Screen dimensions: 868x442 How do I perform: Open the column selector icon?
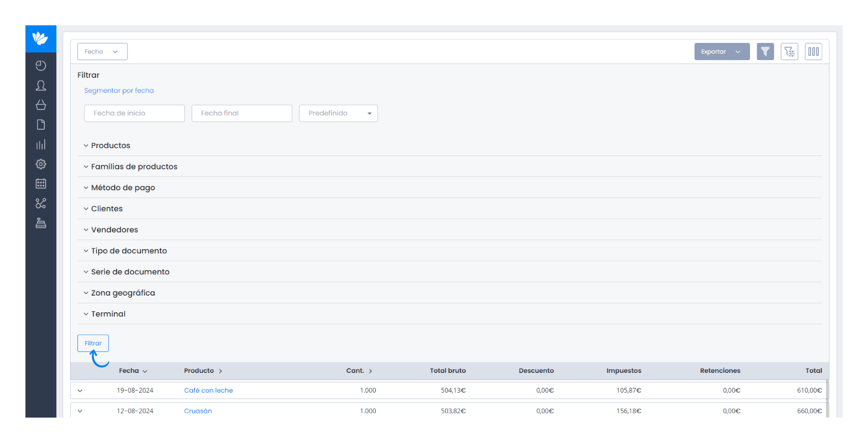tap(813, 52)
